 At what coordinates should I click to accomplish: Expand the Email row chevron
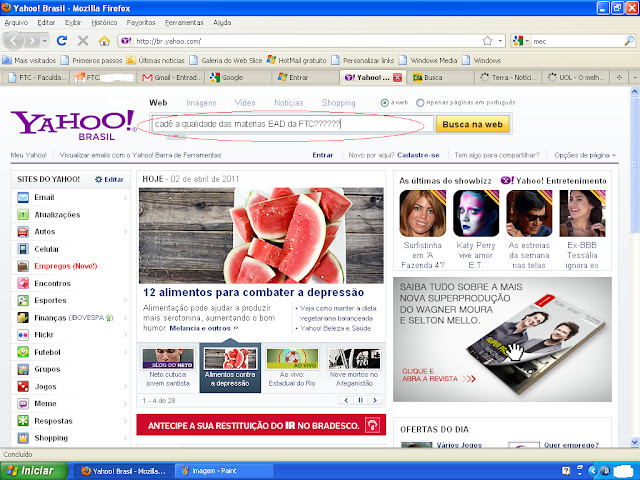(x=125, y=198)
